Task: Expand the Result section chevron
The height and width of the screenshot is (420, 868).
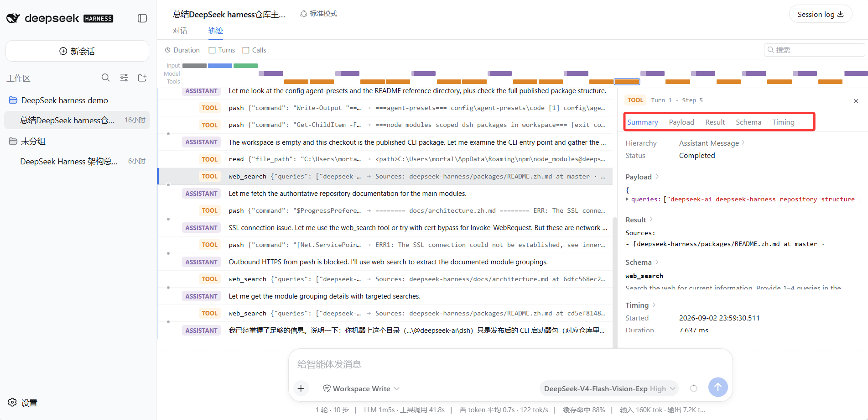Action: click(x=651, y=220)
